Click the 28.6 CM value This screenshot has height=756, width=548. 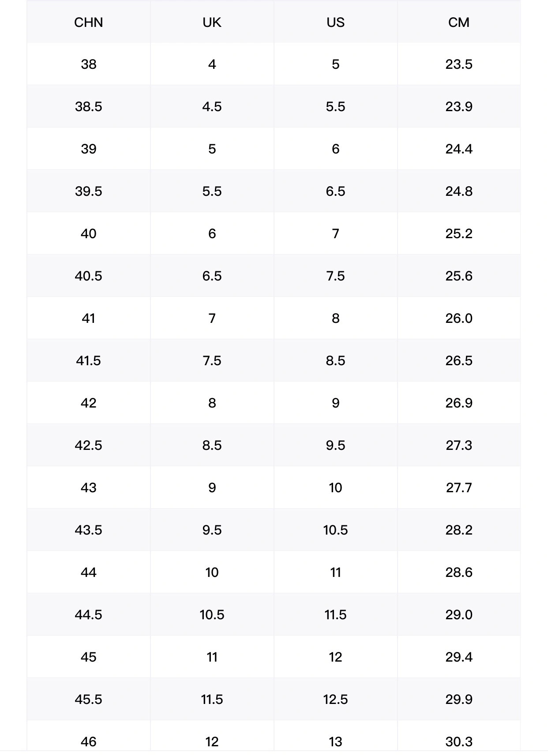click(x=459, y=573)
